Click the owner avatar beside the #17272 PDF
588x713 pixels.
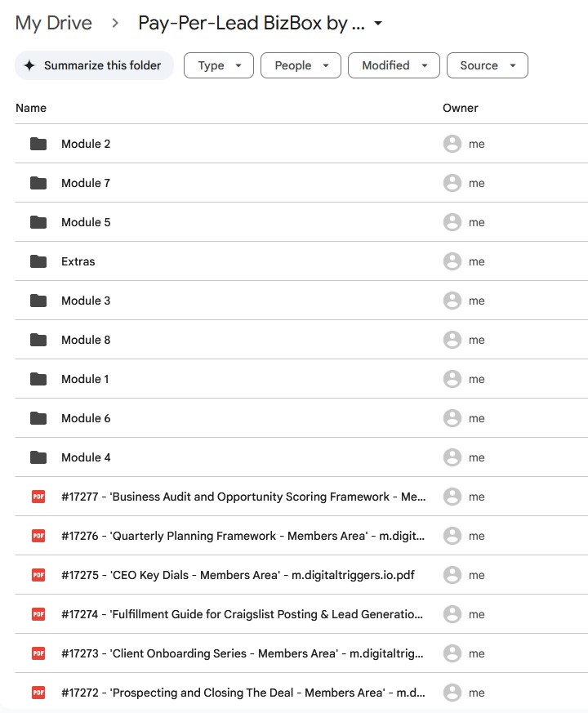tap(452, 693)
